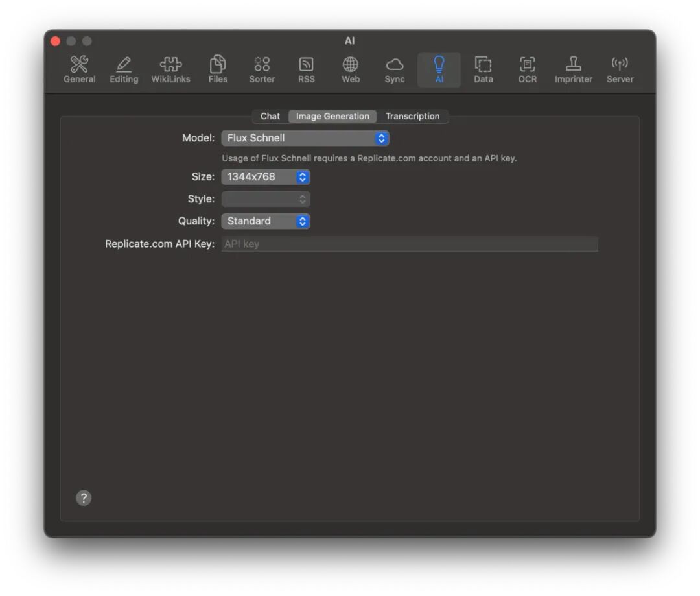Open the disabled Style dropdown

point(266,199)
